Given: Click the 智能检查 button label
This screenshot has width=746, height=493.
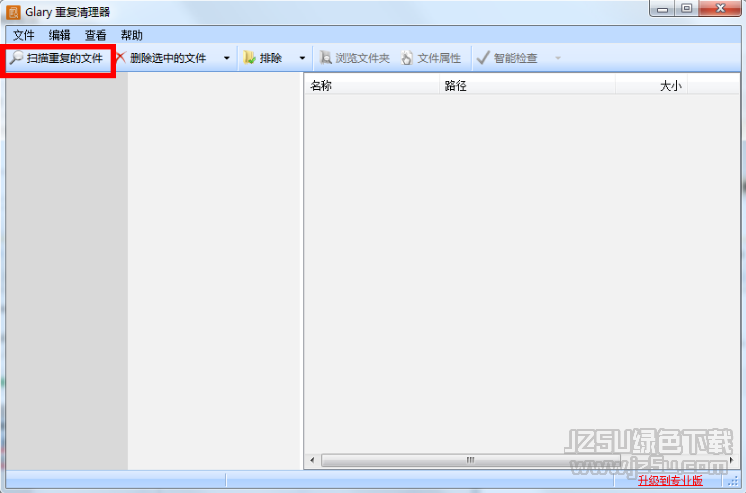Looking at the screenshot, I should point(516,58).
